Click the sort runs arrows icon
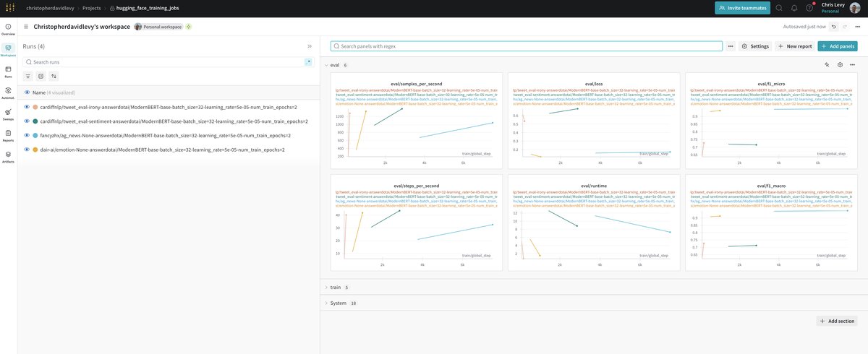The height and width of the screenshot is (354, 868). [53, 76]
